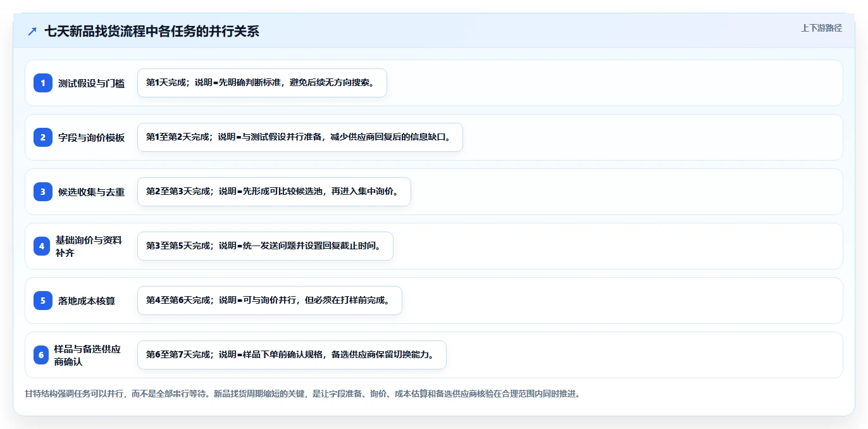Select step badge 6 for 样品与备选供应商确认
The image size is (868, 429).
coord(41,355)
